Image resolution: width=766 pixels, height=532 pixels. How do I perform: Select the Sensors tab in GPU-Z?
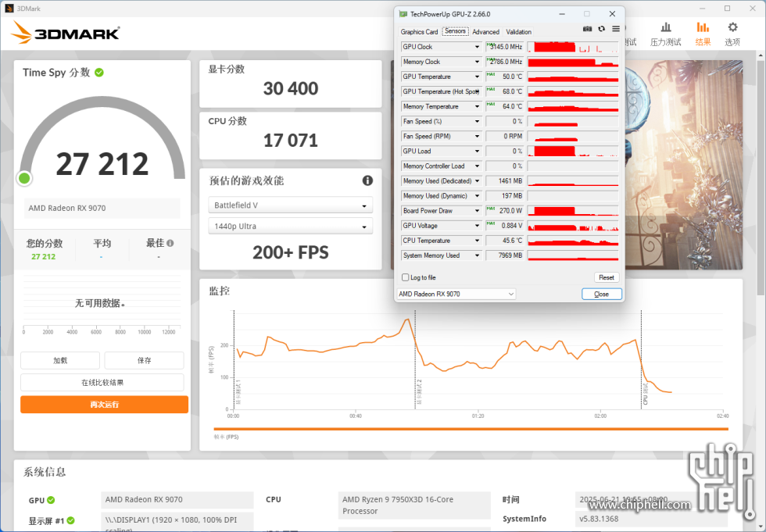tap(455, 31)
